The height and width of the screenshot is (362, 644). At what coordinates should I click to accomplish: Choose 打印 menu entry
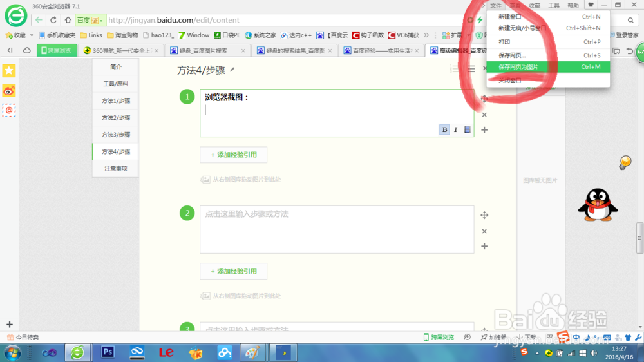tap(548, 41)
